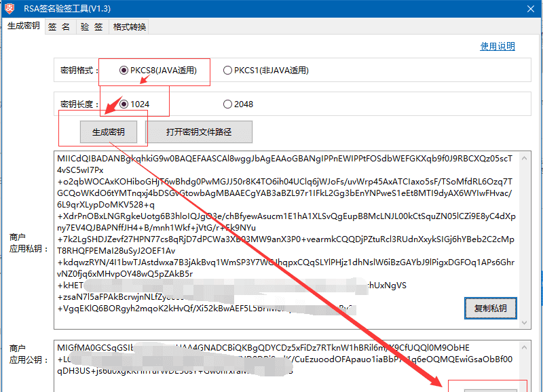The image size is (543, 392).
Task: Click the 商户应用公钥 label
Action: click(29, 354)
